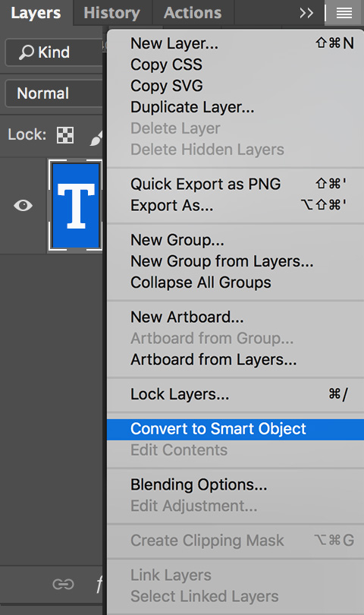Switch to the Actions tab
The image size is (364, 615).
[x=193, y=13]
